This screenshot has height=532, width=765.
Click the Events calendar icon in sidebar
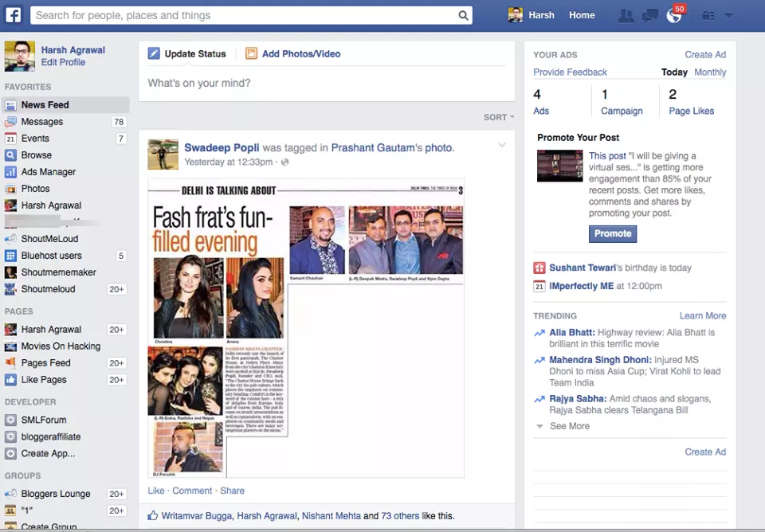pos(10,139)
